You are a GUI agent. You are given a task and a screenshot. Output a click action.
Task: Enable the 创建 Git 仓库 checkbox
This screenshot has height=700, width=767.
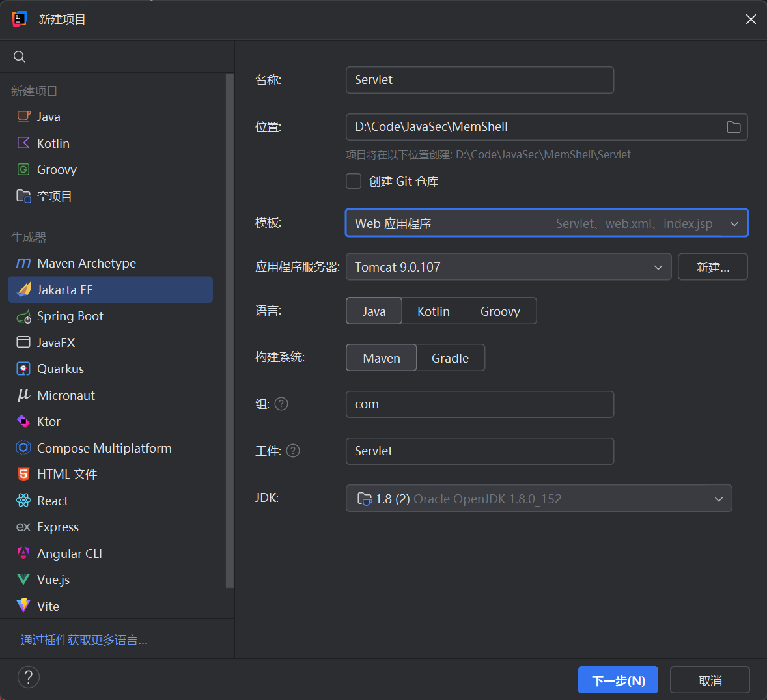click(x=354, y=181)
